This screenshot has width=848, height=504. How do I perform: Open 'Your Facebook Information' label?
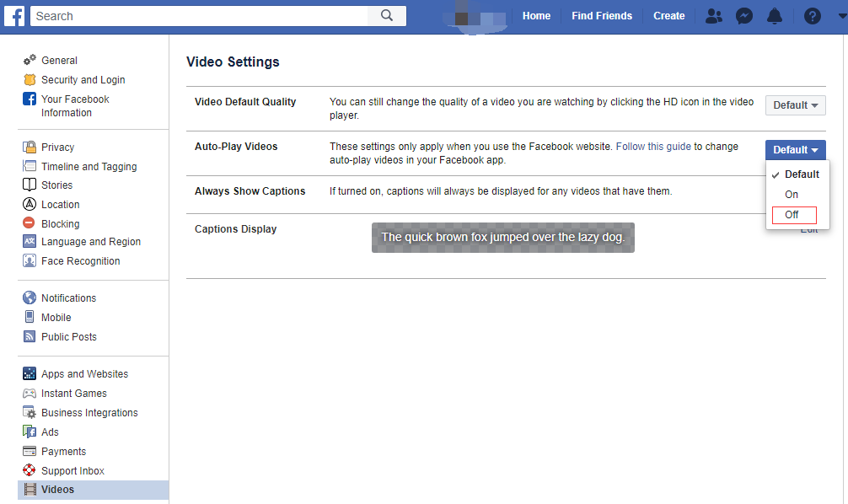75,106
